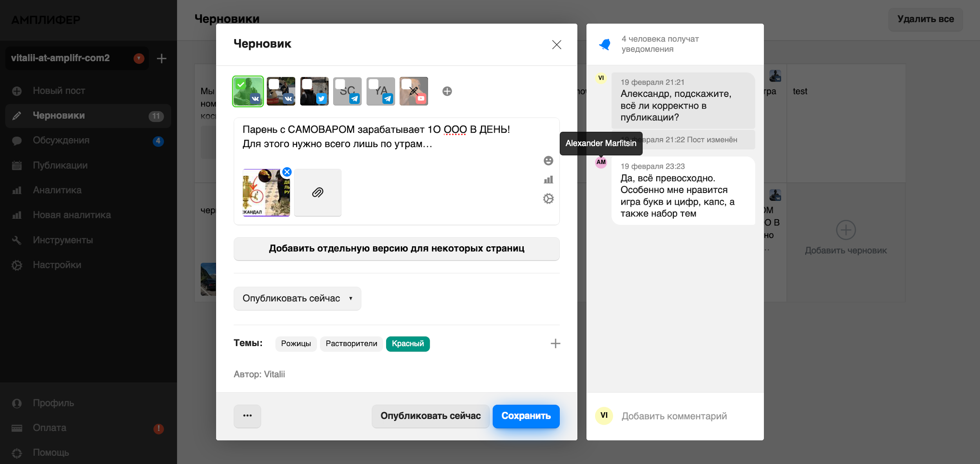
Task: Go to Новый пост in sidebar
Action: (88, 91)
